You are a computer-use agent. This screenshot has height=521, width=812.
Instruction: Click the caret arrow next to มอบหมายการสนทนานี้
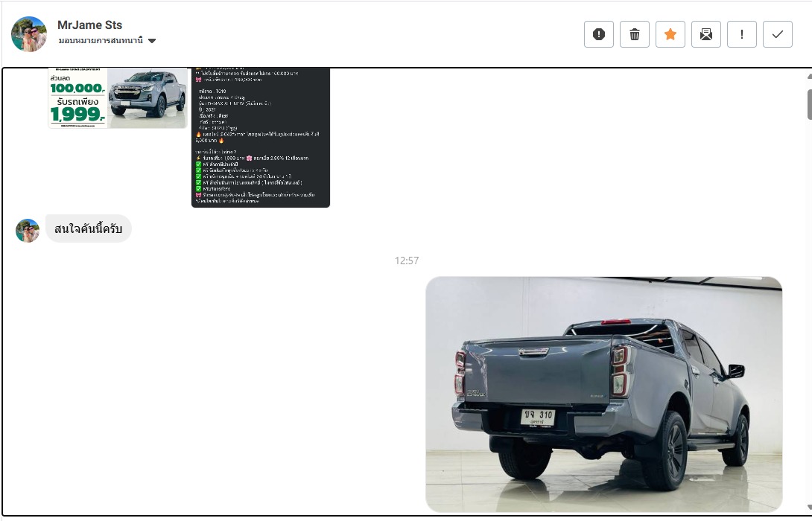click(152, 41)
